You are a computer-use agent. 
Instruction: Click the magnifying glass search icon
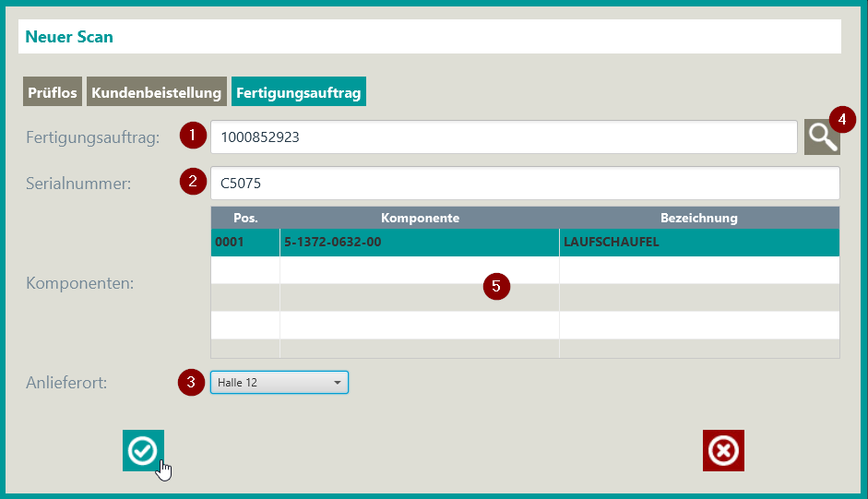pos(820,137)
